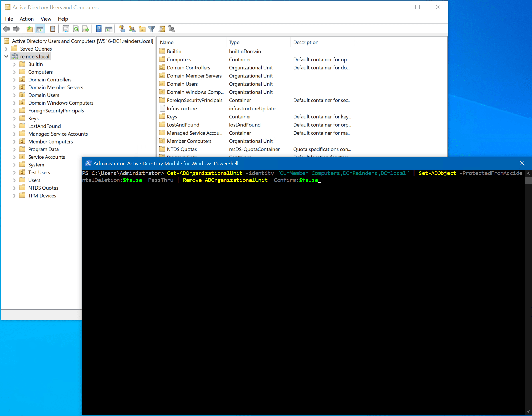Minimize the PowerShell window

(x=482, y=163)
